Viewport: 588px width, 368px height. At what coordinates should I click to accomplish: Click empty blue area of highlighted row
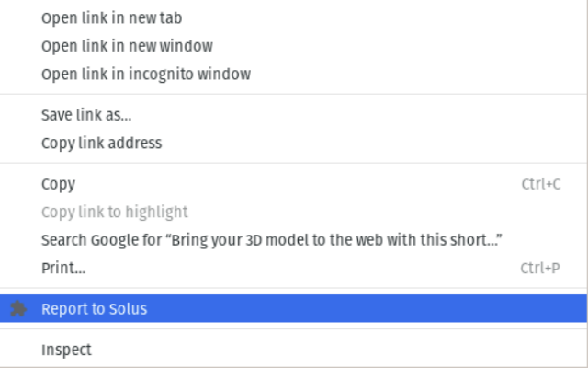click(367, 309)
